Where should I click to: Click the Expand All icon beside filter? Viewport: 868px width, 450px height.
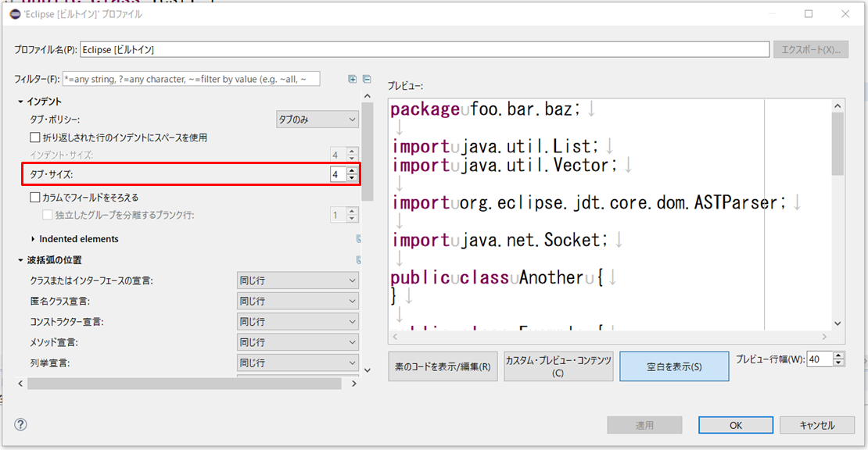pos(353,79)
